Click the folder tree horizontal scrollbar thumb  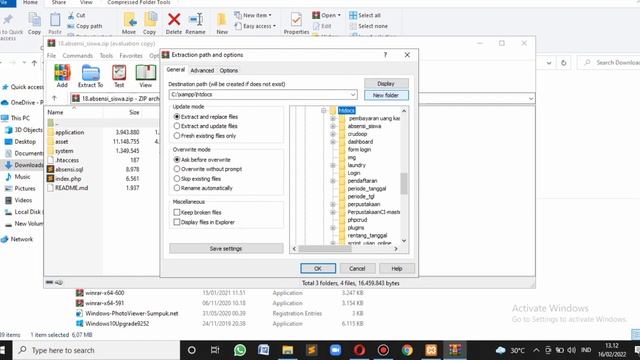(325, 249)
